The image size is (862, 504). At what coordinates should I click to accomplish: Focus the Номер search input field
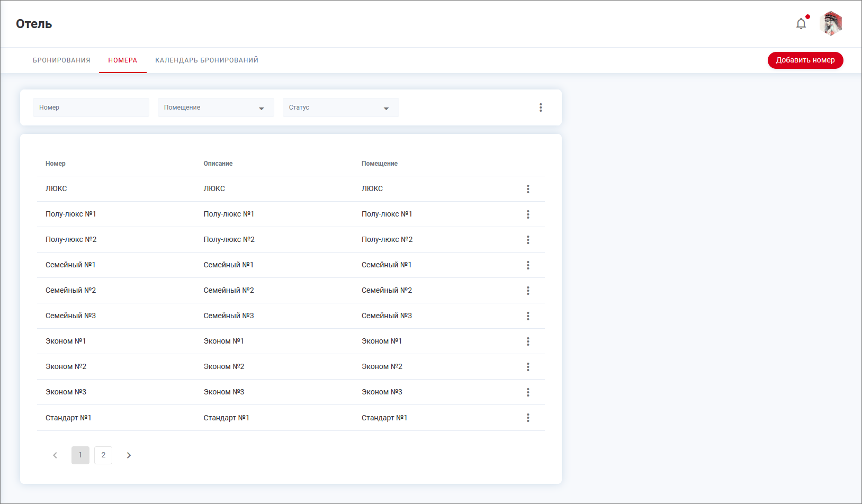[91, 107]
